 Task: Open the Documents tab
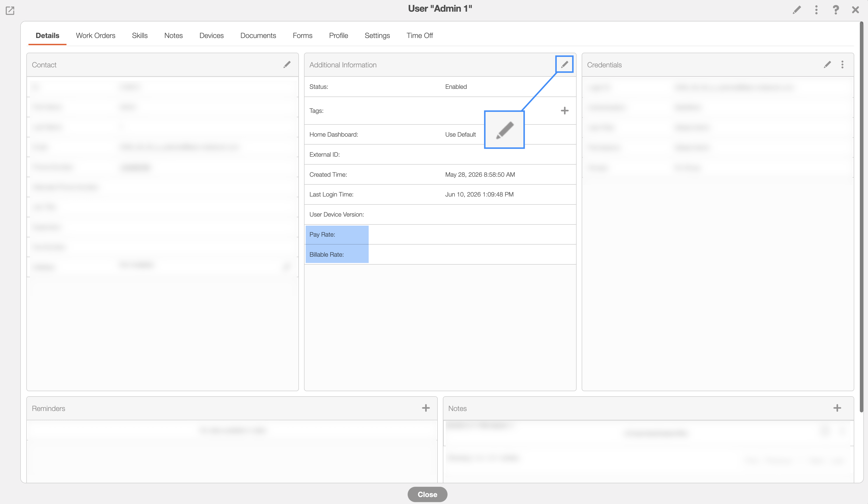[258, 35]
